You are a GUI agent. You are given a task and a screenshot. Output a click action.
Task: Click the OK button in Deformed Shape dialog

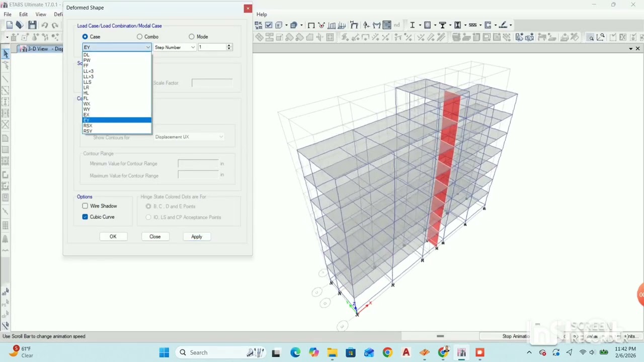(x=113, y=236)
